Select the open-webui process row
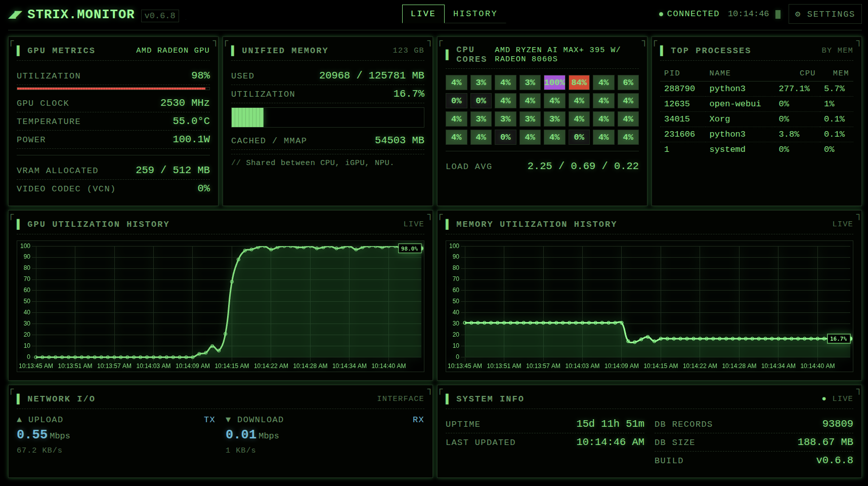 tap(757, 104)
